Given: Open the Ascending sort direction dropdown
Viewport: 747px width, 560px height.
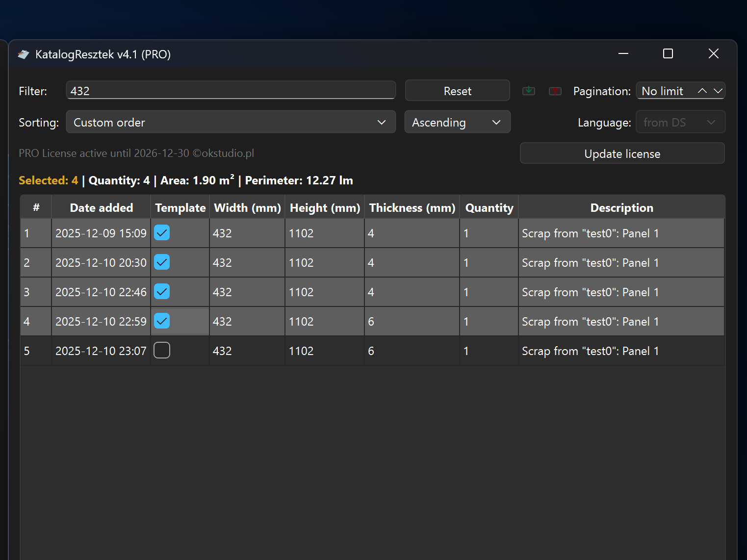Looking at the screenshot, I should tap(457, 122).
